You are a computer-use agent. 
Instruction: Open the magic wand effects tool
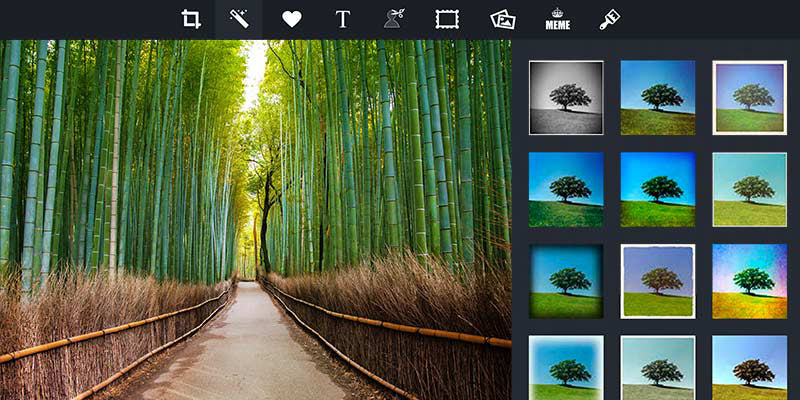pos(238,19)
